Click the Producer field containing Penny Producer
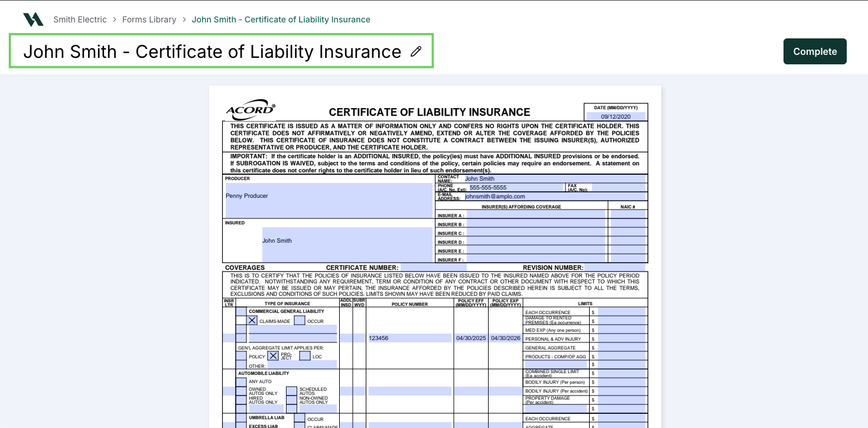The width and height of the screenshot is (868, 428). pos(329,200)
